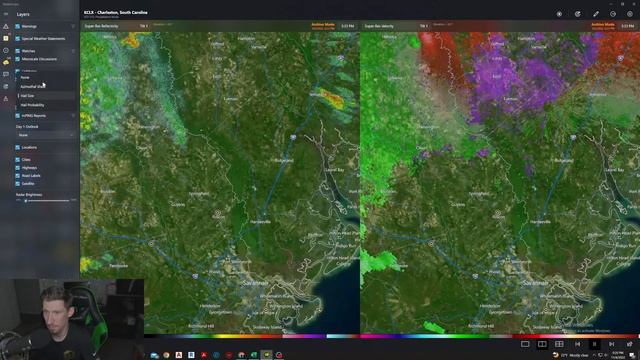This screenshot has width=640, height=360.
Task: Open the Day 1 Outlook dropdown
Action: [46, 135]
